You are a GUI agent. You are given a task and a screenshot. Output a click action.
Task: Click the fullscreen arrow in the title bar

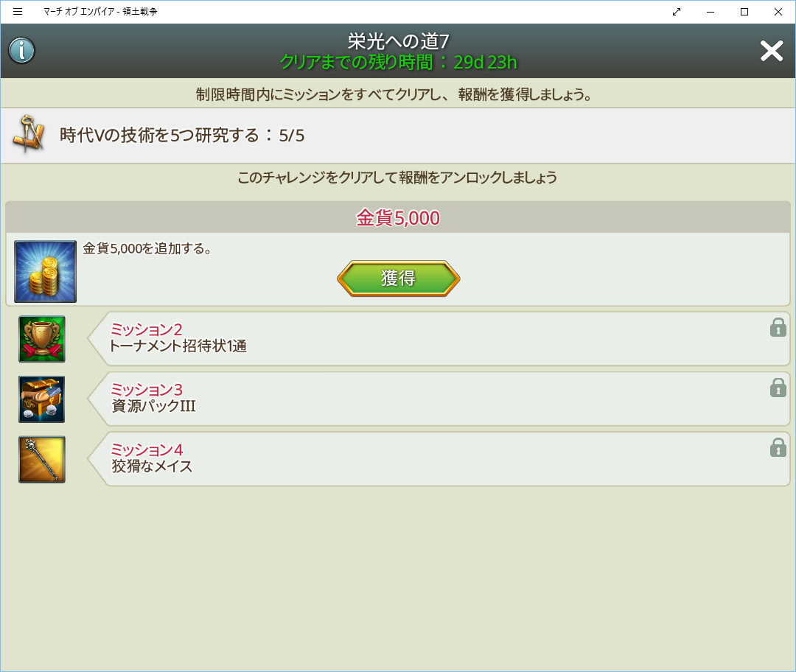click(x=676, y=12)
